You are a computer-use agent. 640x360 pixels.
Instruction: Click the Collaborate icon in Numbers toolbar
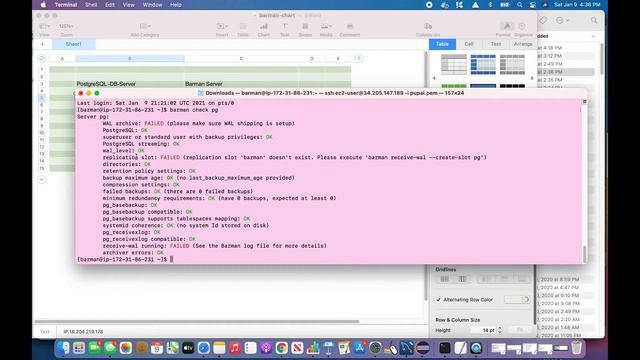click(x=428, y=29)
